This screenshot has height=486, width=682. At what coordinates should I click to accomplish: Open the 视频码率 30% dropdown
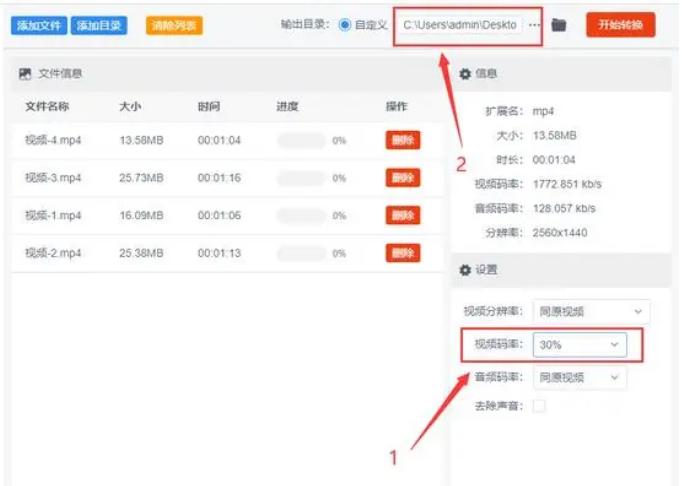click(580, 345)
